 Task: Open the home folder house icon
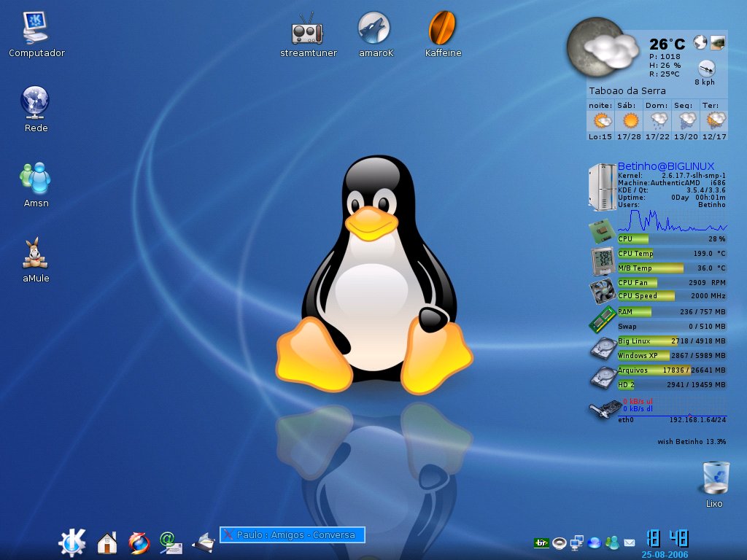click(107, 542)
